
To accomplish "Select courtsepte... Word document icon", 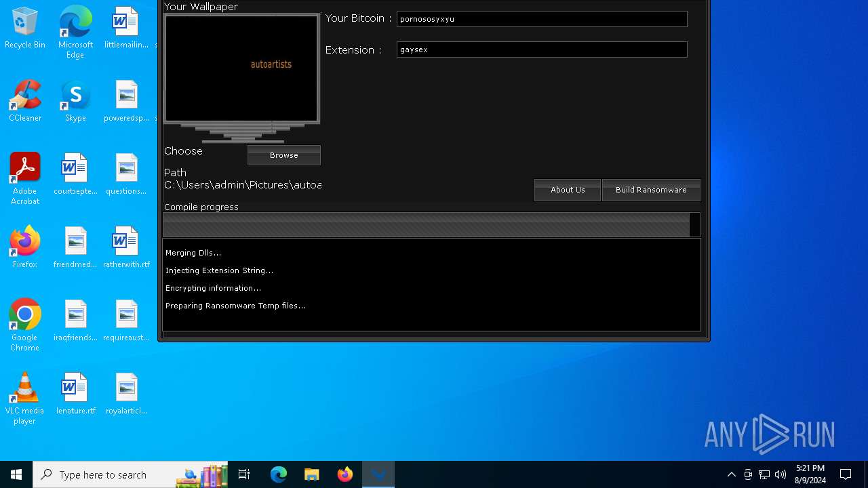I will coord(75,175).
